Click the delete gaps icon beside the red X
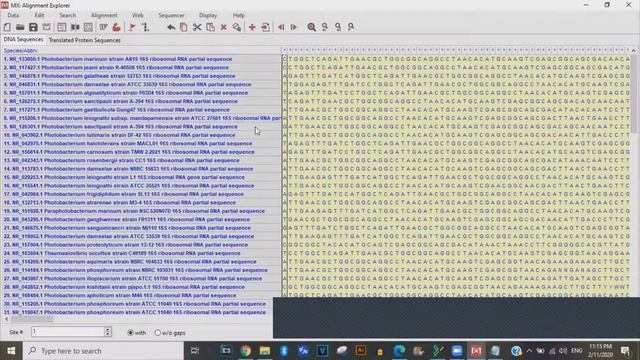This screenshot has height=360, width=640. [x=237, y=27]
